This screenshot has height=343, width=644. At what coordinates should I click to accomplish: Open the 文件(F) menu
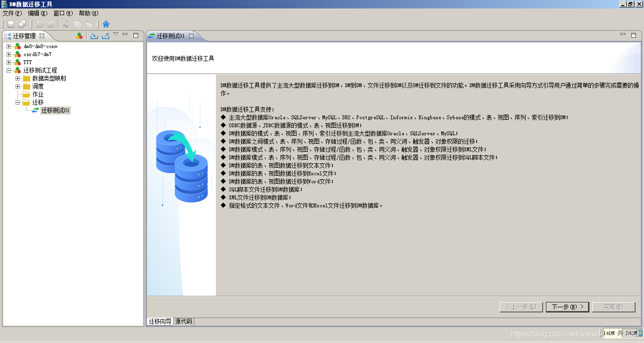[12, 13]
